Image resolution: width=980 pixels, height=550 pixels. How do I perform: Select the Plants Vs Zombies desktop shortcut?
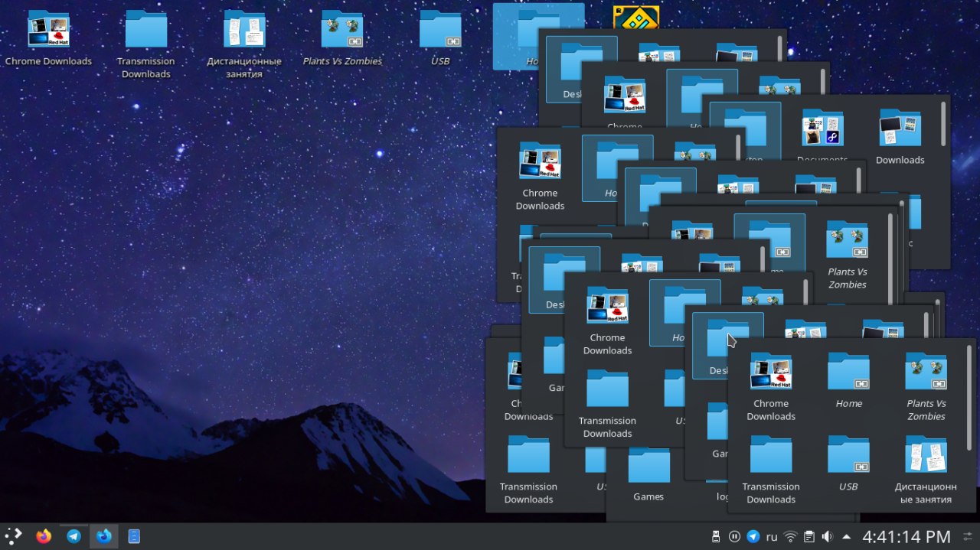342,38
